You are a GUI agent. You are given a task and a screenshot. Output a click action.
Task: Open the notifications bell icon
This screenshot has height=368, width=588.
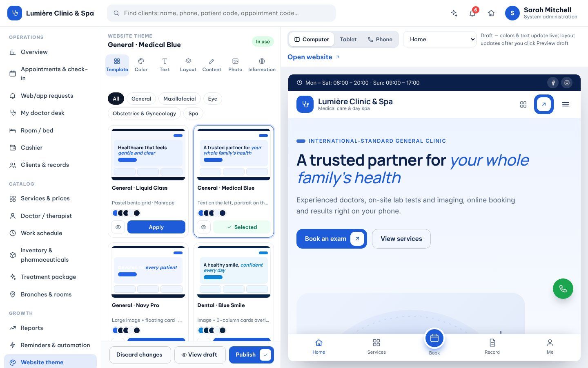[472, 13]
